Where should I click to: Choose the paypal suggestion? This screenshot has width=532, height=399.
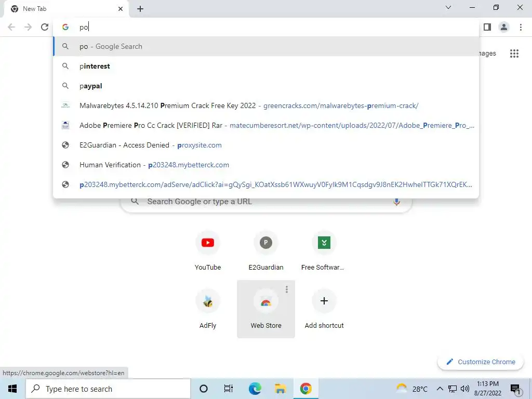[266, 86]
